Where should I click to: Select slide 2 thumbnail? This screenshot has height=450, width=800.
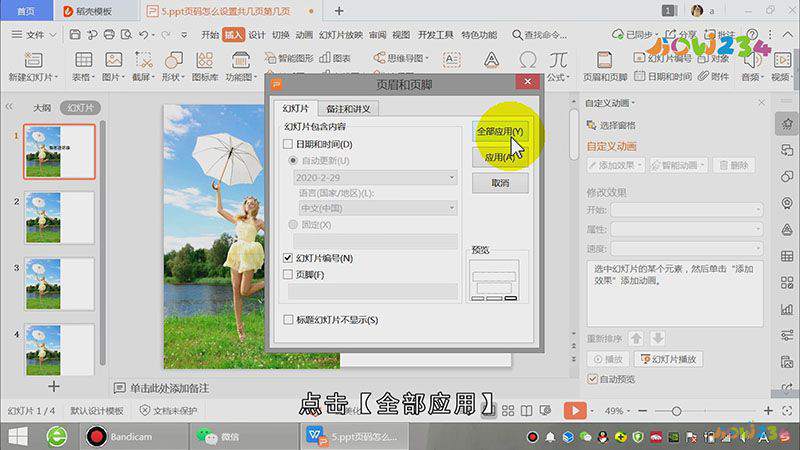coord(59,218)
